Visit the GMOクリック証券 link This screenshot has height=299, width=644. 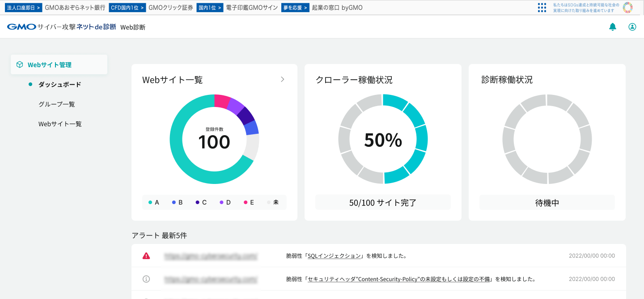(x=171, y=7)
